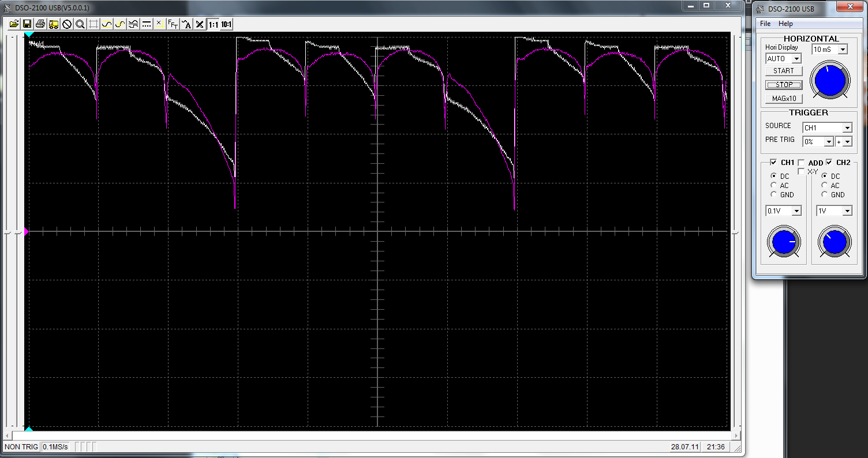Click the STOP acquisition button
Viewport: 868px width, 458px height.
[784, 85]
